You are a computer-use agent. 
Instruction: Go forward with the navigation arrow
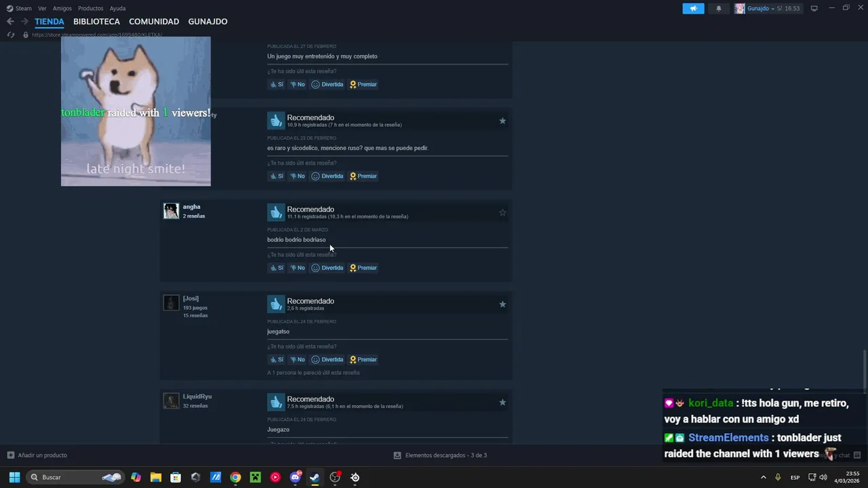(24, 22)
